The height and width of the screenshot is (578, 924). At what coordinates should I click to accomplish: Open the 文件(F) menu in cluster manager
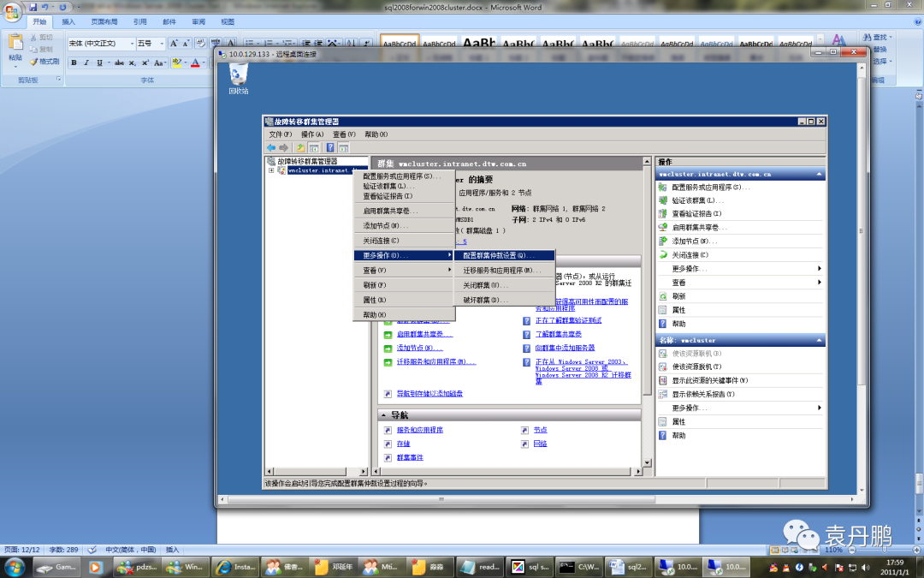(x=281, y=134)
